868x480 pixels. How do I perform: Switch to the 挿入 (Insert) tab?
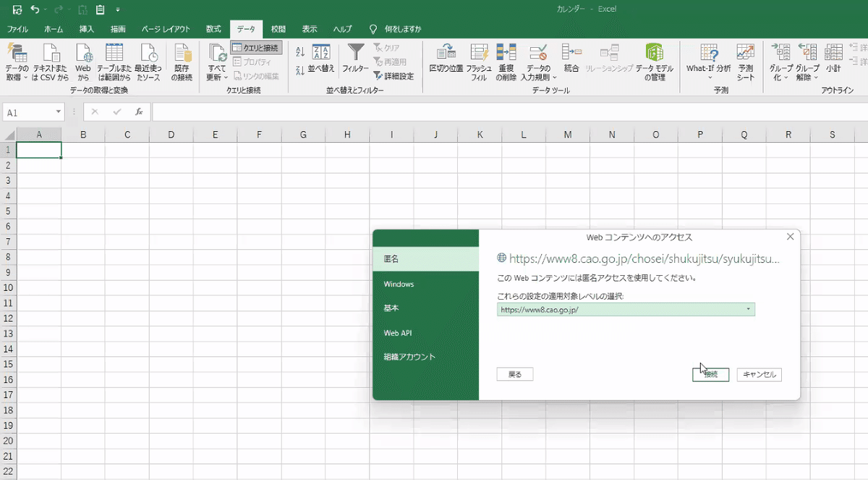87,29
